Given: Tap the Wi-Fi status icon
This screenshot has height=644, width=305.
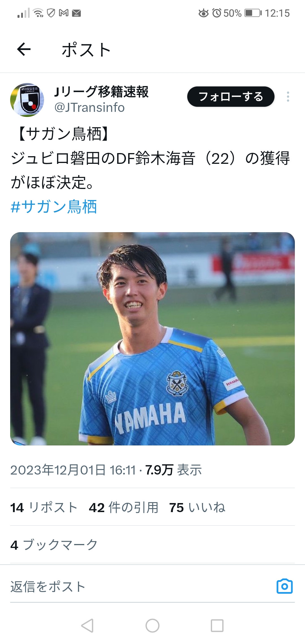Looking at the screenshot, I should pos(38,13).
